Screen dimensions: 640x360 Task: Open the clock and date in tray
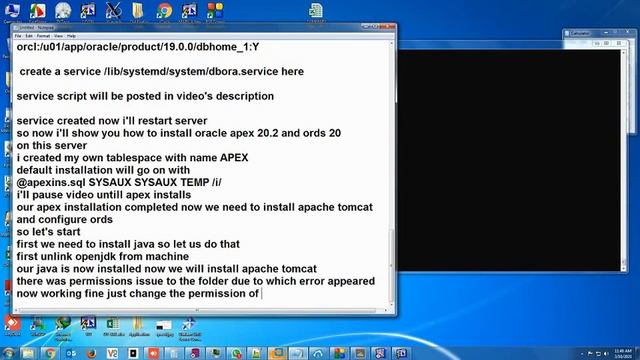point(623,353)
